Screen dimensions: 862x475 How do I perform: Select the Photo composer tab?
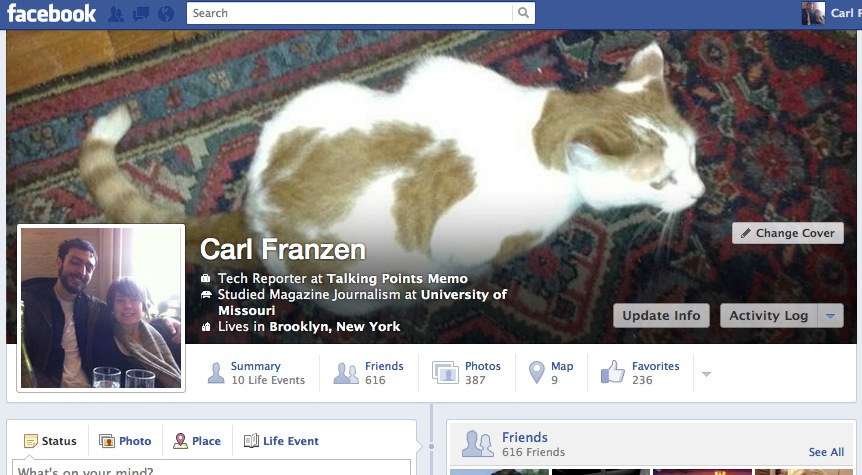click(125, 441)
